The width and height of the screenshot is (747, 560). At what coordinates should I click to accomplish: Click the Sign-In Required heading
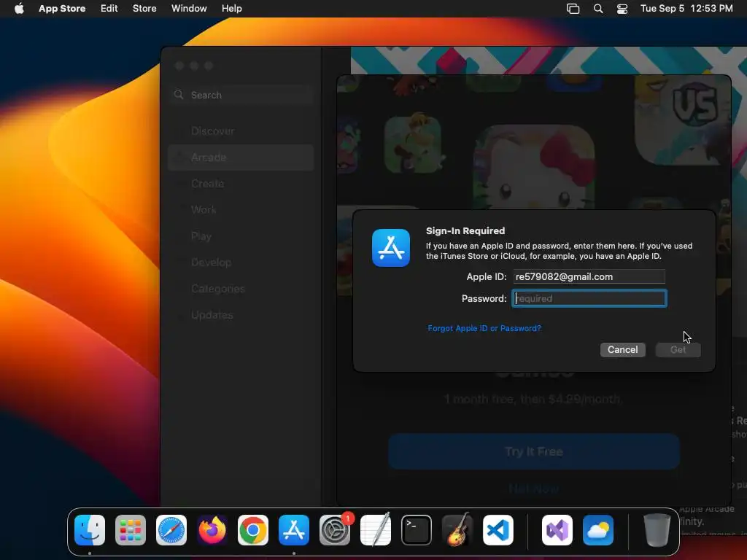coord(465,231)
